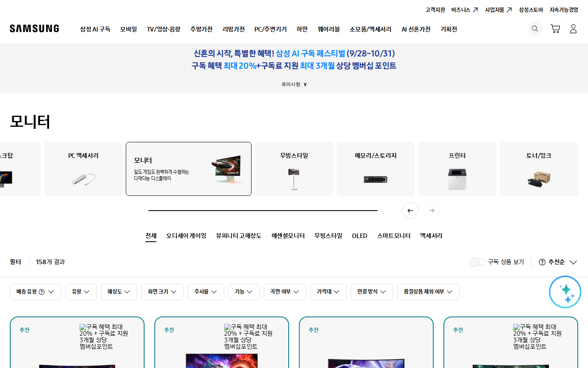Expand the 화면 크기 filter dropdown
588x368 pixels.
tap(163, 292)
